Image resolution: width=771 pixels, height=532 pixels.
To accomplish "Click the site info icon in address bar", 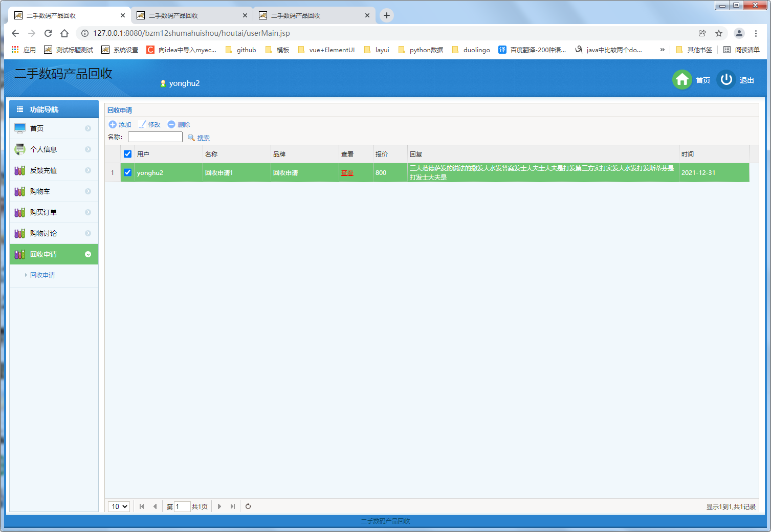I will click(x=85, y=33).
